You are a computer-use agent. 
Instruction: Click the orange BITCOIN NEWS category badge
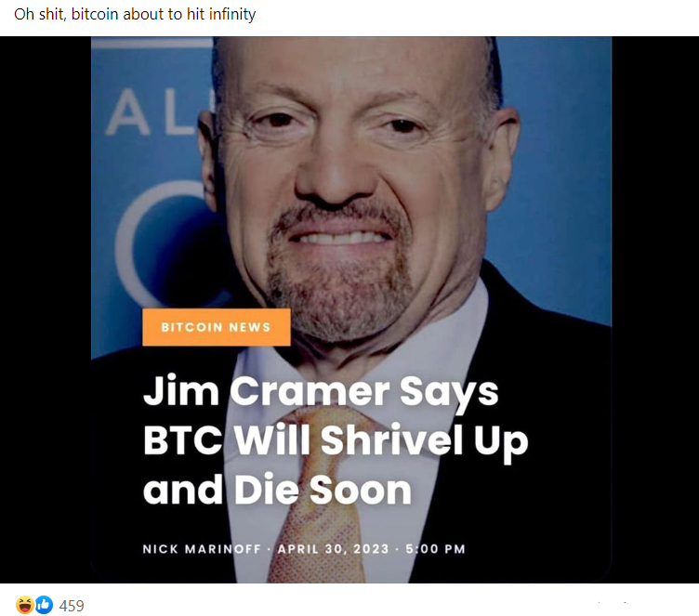(217, 327)
